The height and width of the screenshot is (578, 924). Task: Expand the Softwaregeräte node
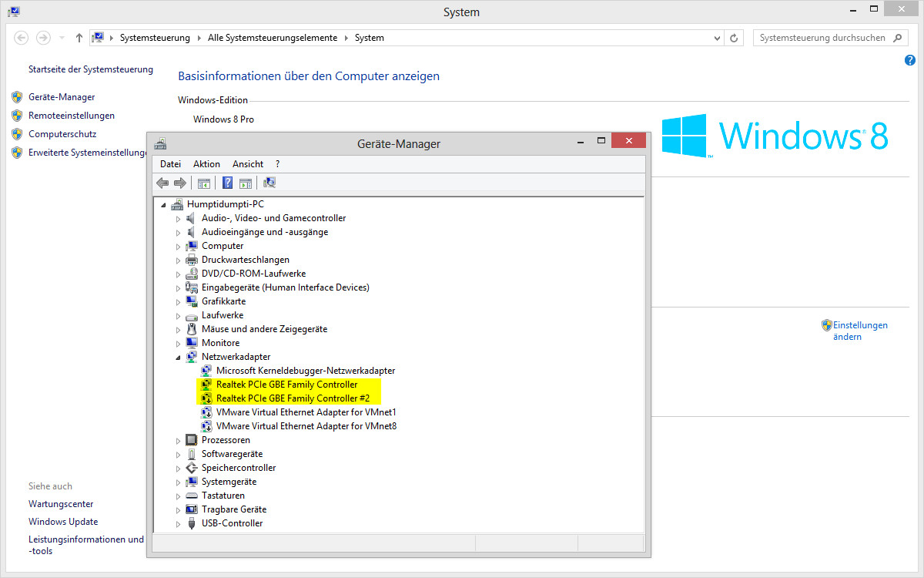coord(178,454)
